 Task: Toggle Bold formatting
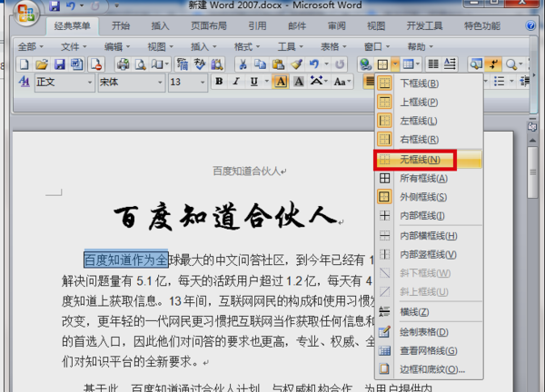(219, 82)
